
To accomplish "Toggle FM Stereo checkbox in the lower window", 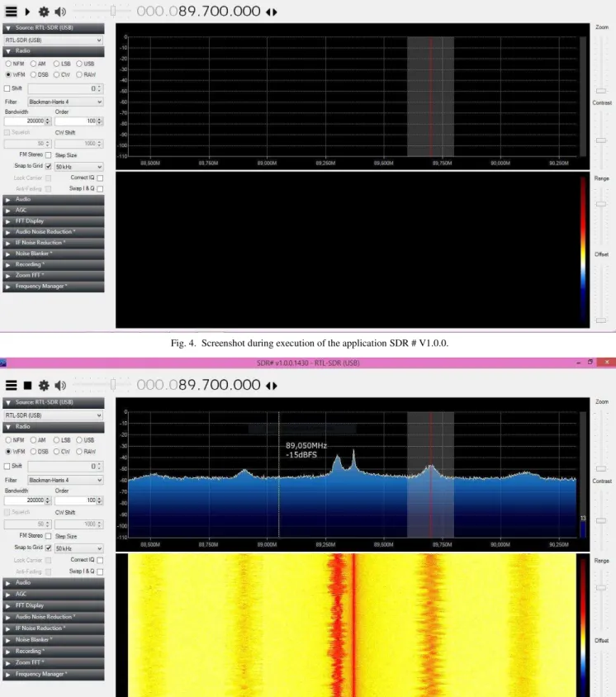I will pyautogui.click(x=48, y=536).
